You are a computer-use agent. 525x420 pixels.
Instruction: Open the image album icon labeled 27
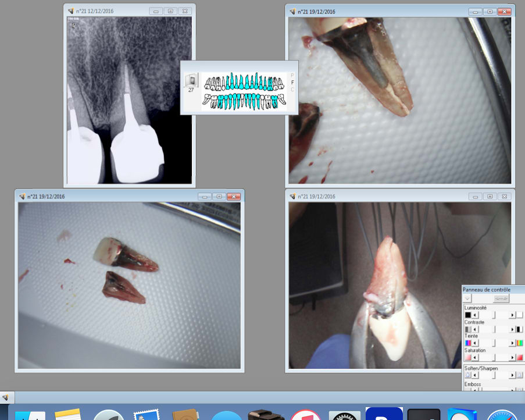pos(191,80)
